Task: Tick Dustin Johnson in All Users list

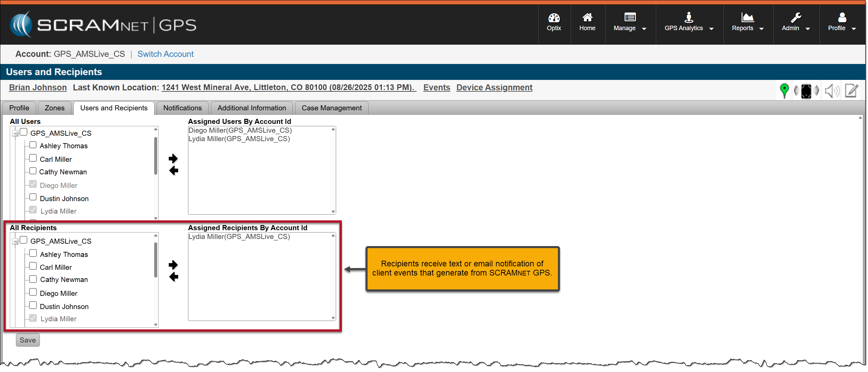Action: (33, 197)
